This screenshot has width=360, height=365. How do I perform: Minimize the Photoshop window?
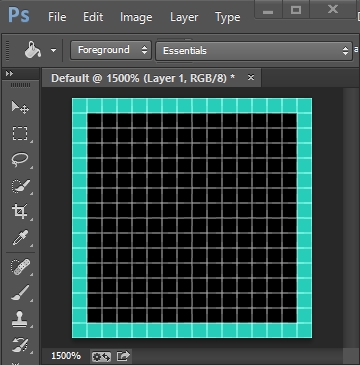[268, 9]
